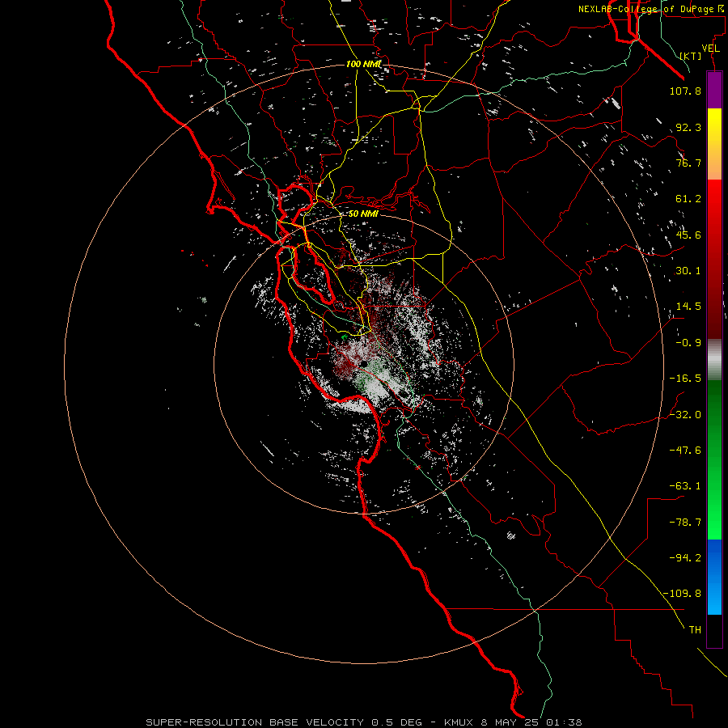Pick the purple segment of the color bar
Image resolution: width=728 pixels, height=728 pixels.
pyautogui.click(x=714, y=90)
